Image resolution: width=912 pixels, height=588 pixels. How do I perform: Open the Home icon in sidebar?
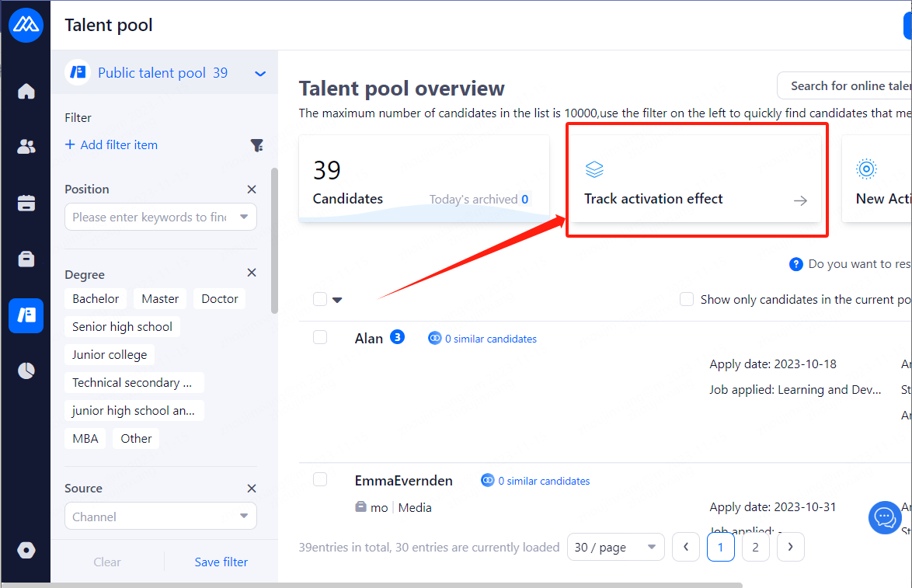[26, 92]
